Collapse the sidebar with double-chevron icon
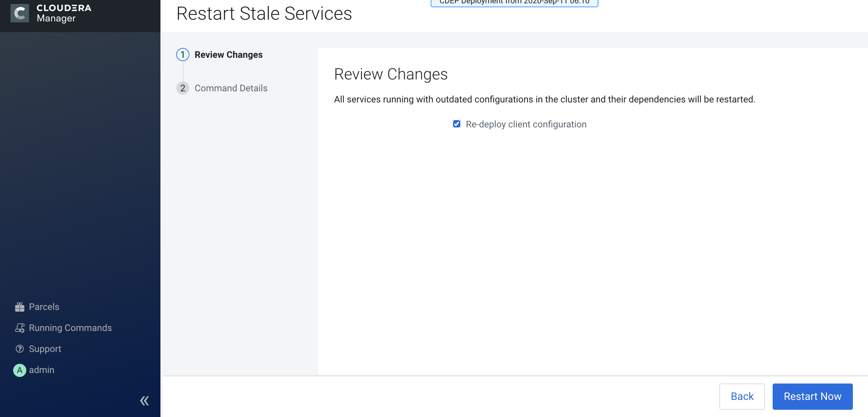868x417 pixels. click(144, 401)
